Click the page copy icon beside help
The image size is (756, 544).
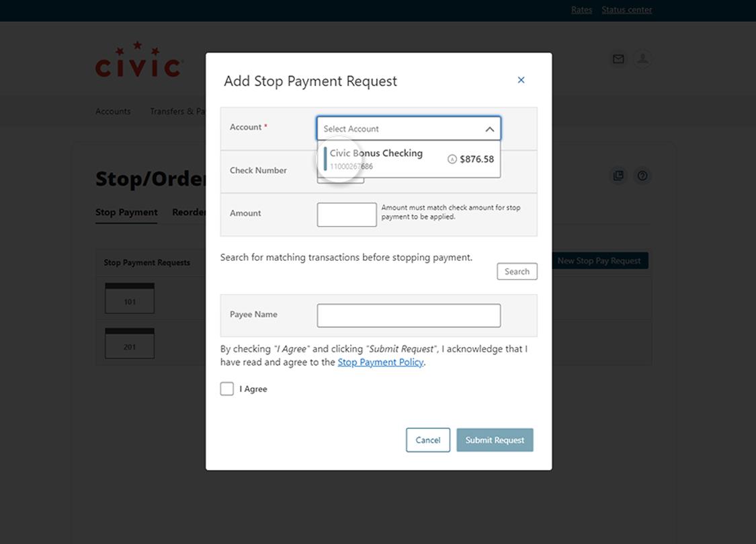coord(618,176)
